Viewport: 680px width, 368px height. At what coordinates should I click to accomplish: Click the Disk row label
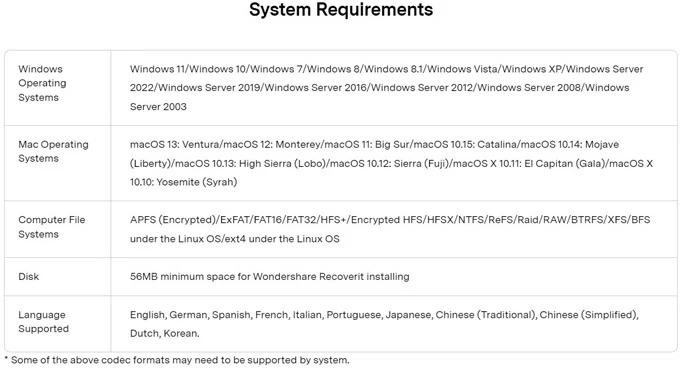[x=29, y=277]
